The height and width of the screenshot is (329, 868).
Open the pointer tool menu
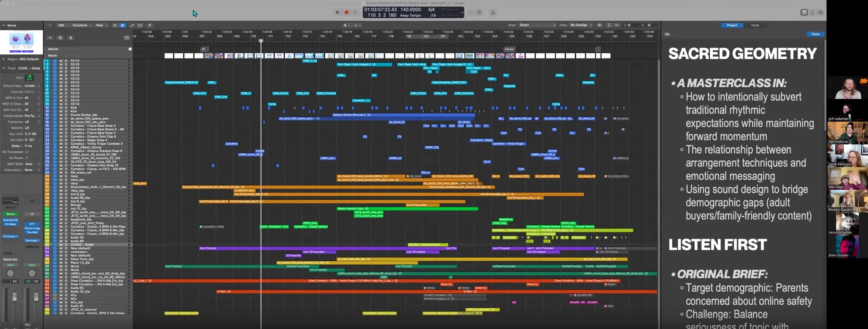tap(346, 25)
